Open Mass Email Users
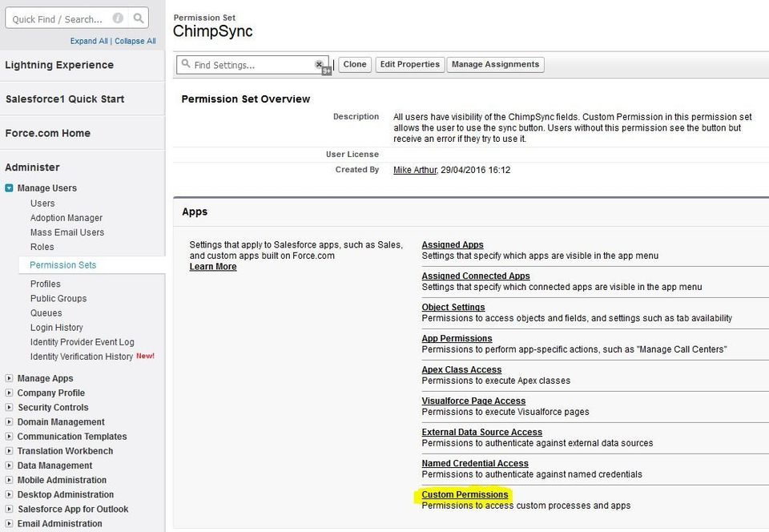769x532 pixels. (x=67, y=232)
